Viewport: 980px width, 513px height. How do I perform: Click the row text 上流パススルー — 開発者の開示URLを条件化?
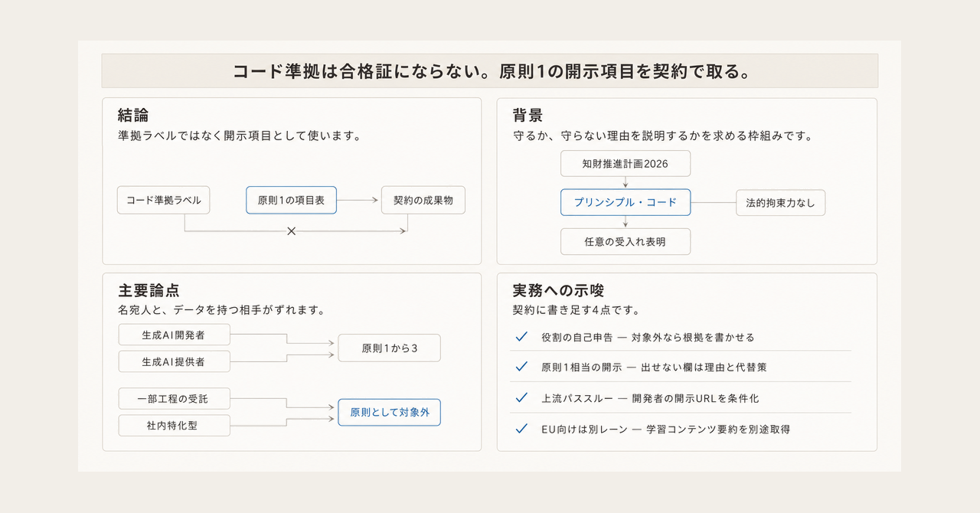pos(650,398)
